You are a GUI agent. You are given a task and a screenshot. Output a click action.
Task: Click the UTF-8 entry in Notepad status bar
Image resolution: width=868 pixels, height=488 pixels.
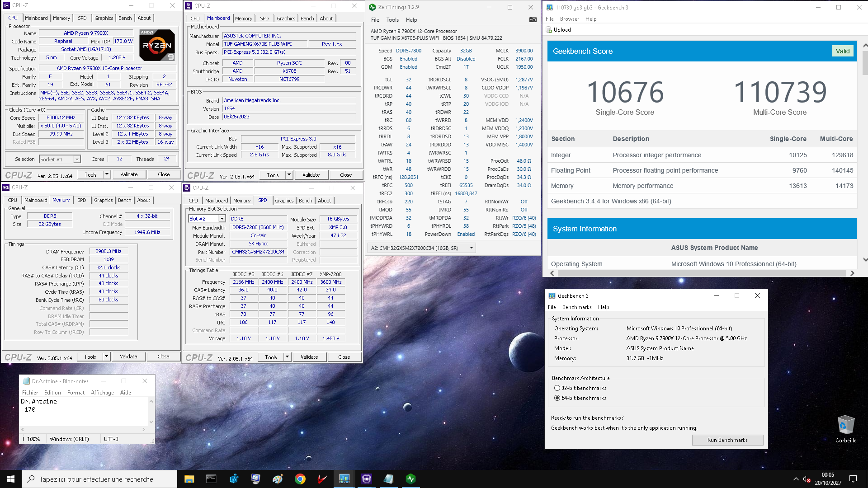click(x=111, y=439)
